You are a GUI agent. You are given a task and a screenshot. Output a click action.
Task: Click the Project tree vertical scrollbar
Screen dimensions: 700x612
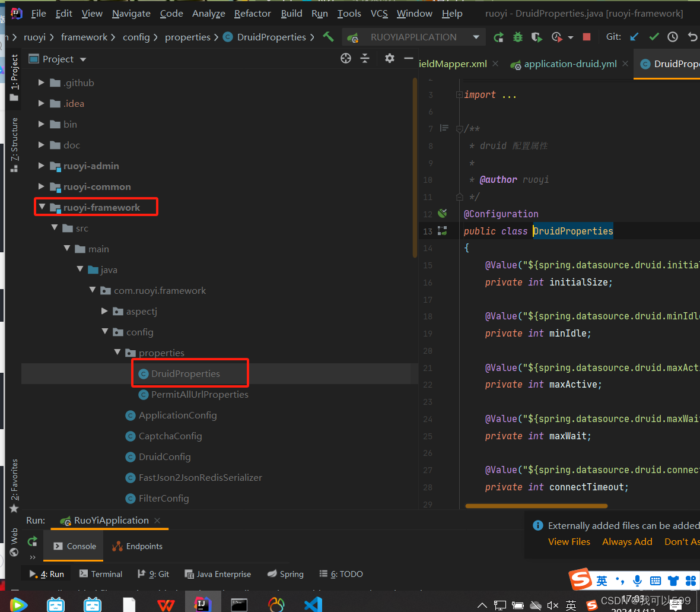click(x=415, y=167)
